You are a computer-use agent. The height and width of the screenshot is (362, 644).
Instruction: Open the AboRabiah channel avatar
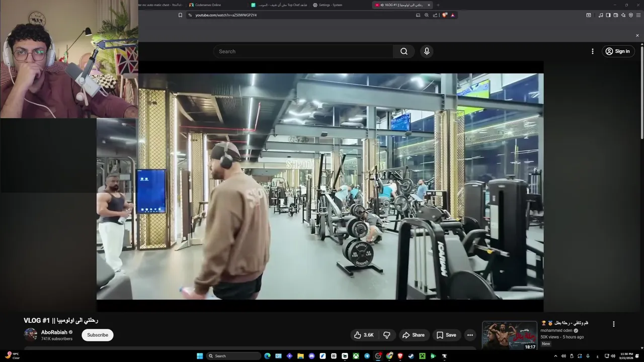(31, 335)
